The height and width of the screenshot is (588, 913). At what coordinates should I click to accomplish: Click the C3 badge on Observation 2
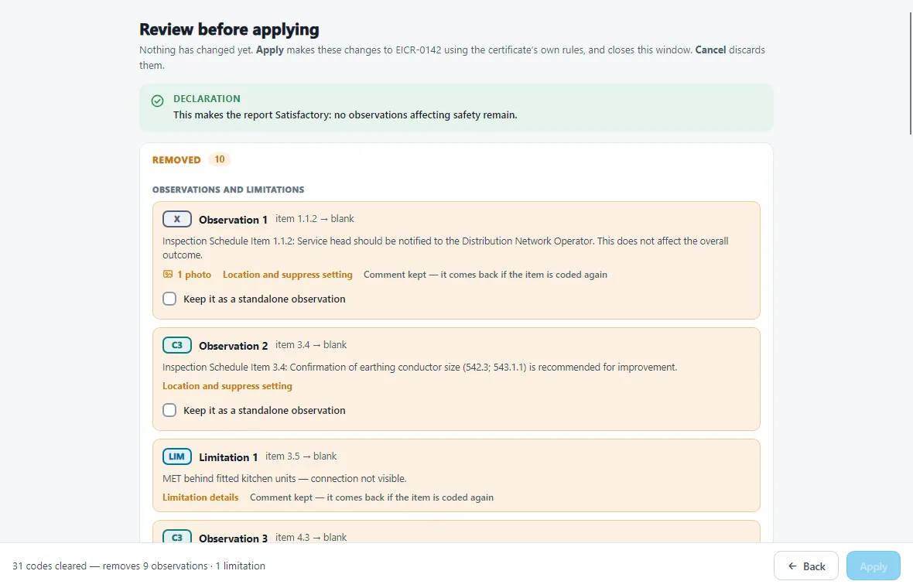click(177, 345)
